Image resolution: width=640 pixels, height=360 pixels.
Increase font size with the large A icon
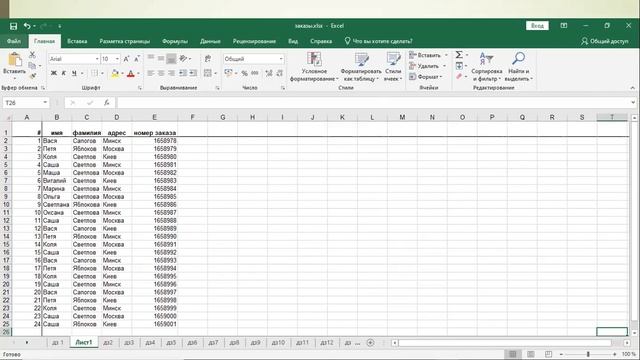127,59
